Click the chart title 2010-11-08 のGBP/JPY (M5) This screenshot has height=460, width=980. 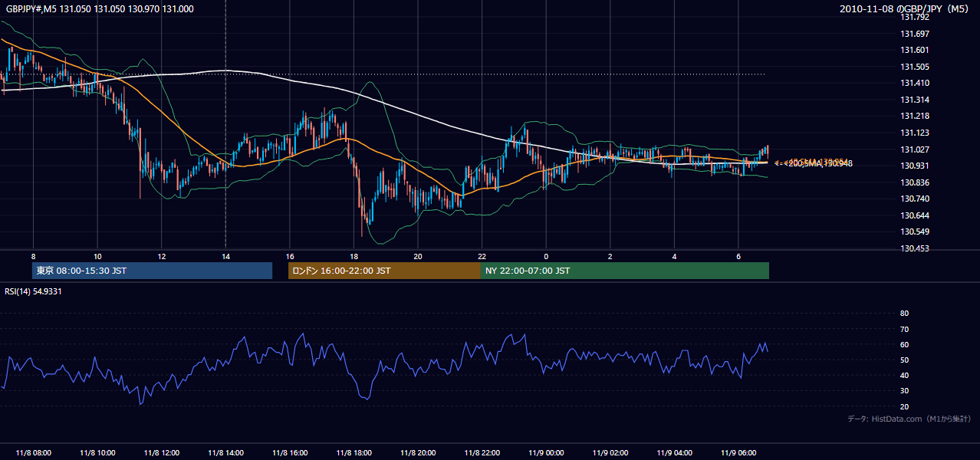coord(905,8)
